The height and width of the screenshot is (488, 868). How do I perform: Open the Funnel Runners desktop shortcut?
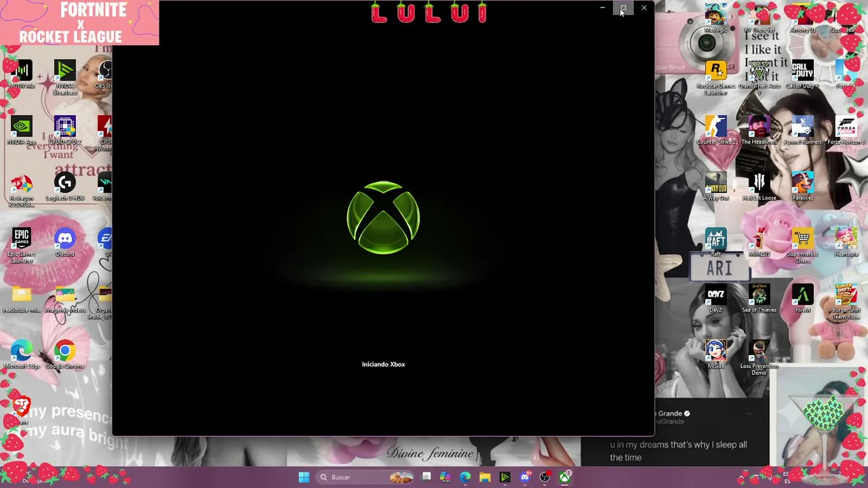pyautogui.click(x=802, y=131)
